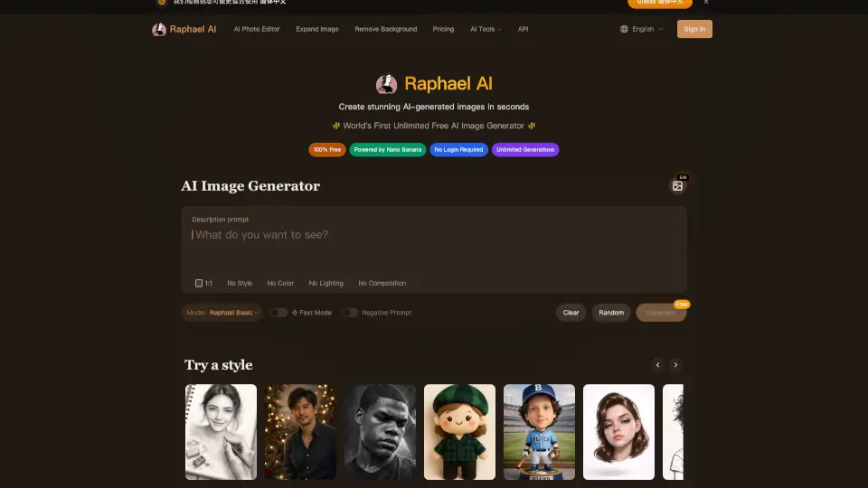Click the Clear button

(571, 313)
